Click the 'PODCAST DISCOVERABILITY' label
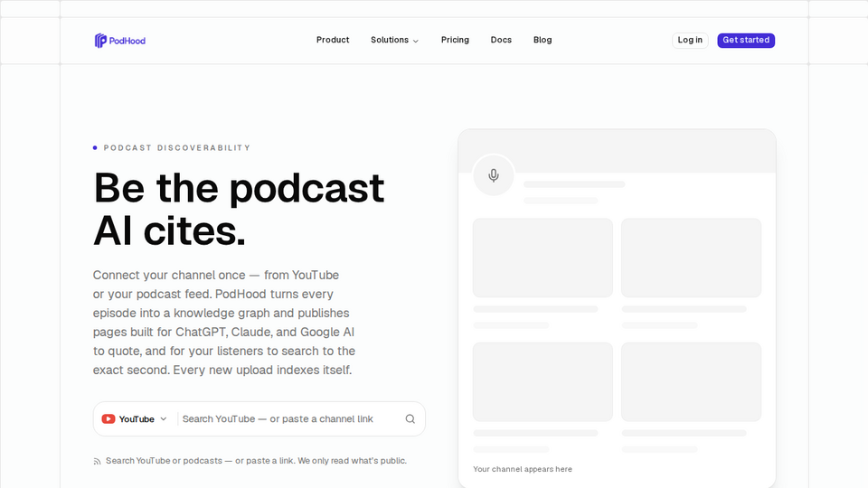The width and height of the screenshot is (868, 488). pyautogui.click(x=177, y=147)
